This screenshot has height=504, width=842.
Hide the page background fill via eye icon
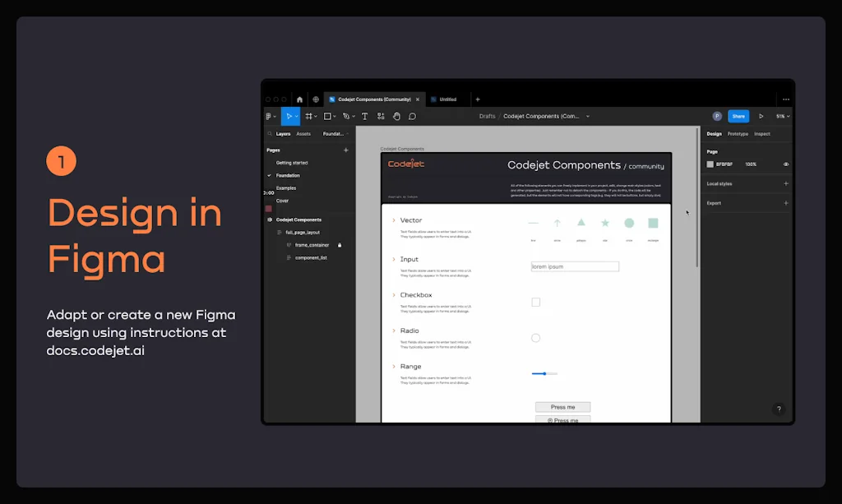pos(786,164)
